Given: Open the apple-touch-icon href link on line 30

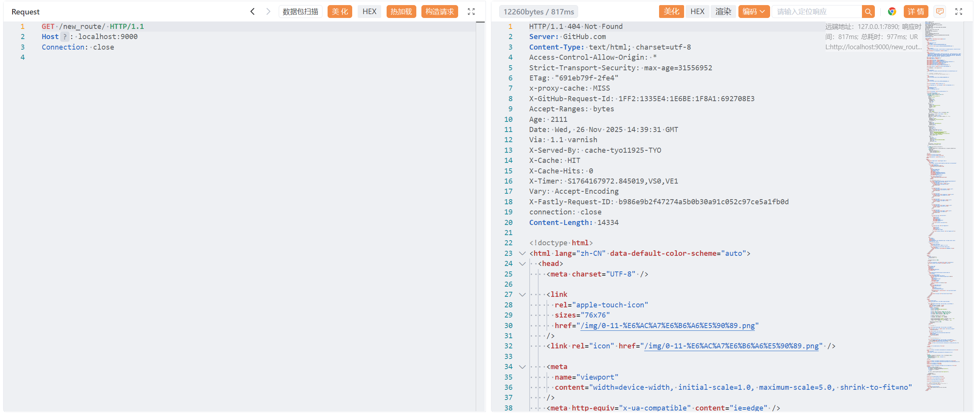Looking at the screenshot, I should tap(668, 326).
